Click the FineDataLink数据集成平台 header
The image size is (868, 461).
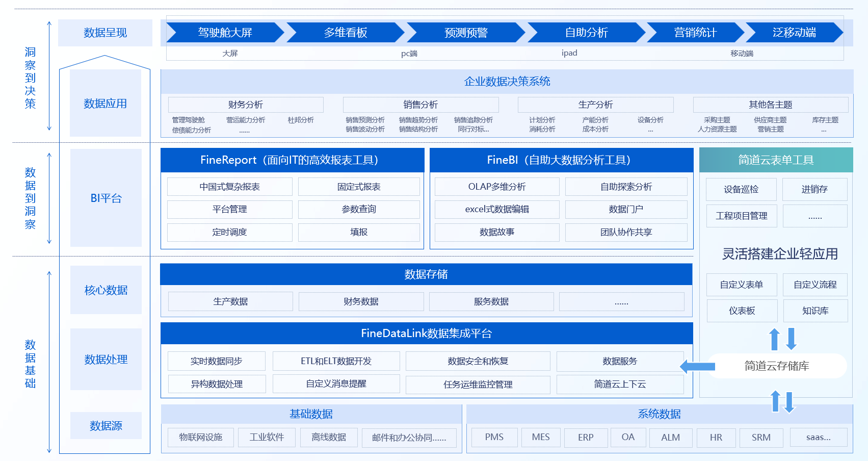427,334
